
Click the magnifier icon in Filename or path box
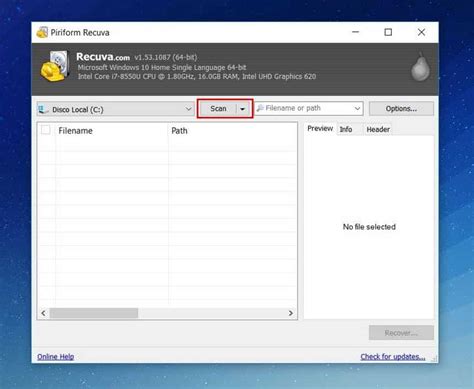coord(260,108)
